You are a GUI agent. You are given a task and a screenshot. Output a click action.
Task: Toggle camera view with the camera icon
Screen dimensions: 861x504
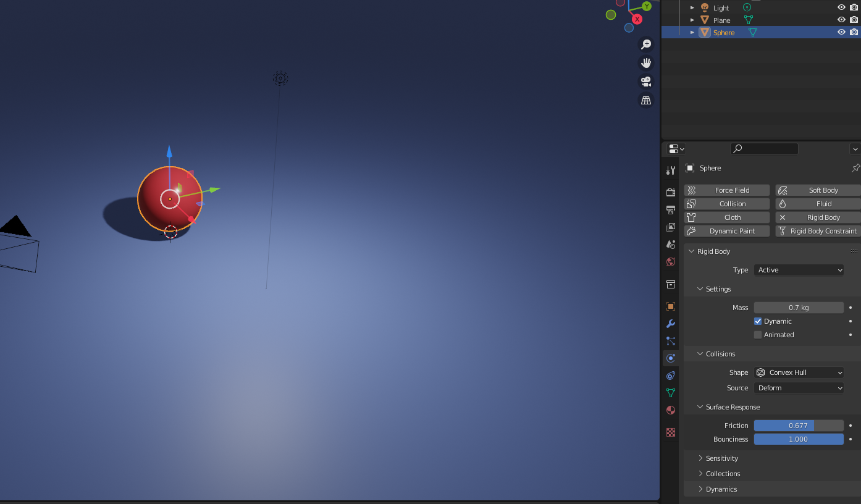click(646, 82)
